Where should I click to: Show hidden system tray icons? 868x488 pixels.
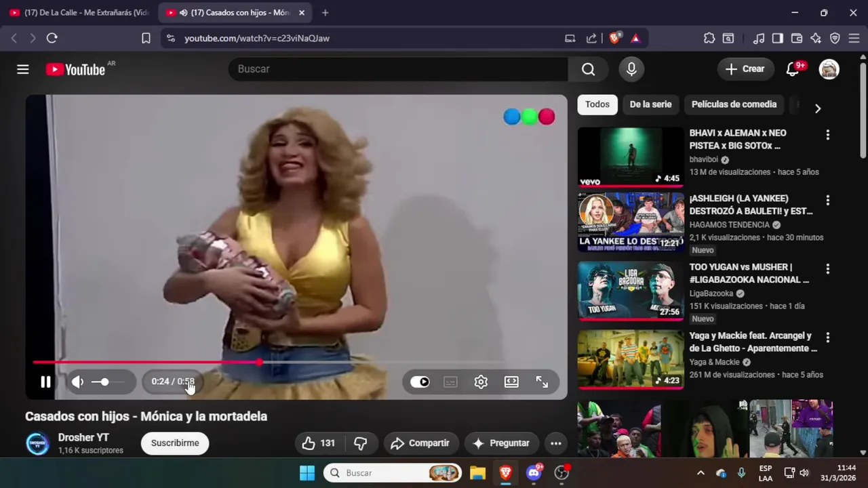pyautogui.click(x=701, y=472)
